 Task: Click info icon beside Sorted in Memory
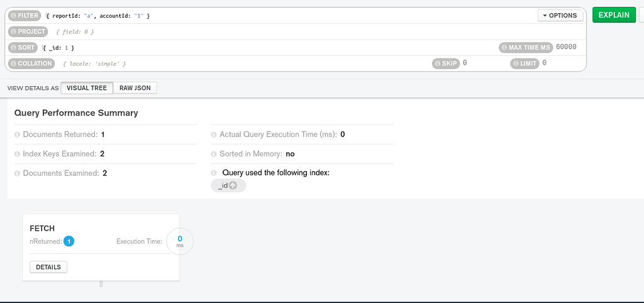(x=214, y=154)
